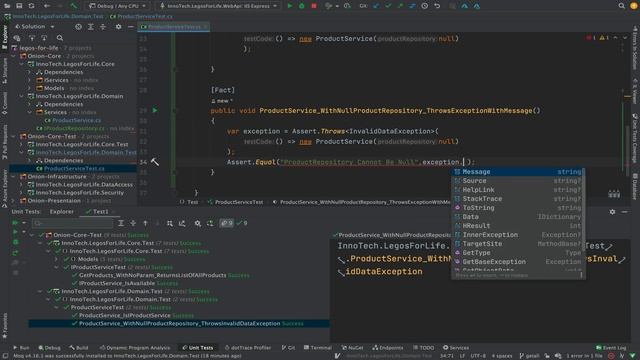Expand the Onion-Presentation solution folder
Screen dimensions: 640x360
pos(13,201)
